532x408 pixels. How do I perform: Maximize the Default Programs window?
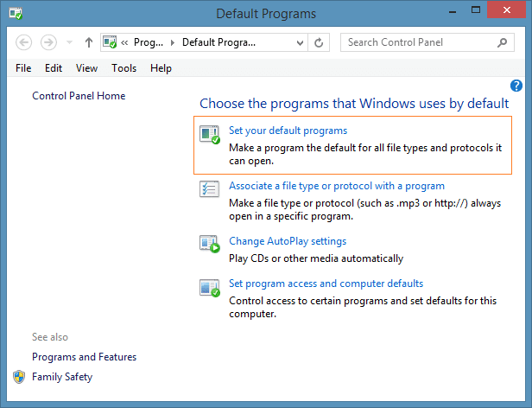(476, 10)
